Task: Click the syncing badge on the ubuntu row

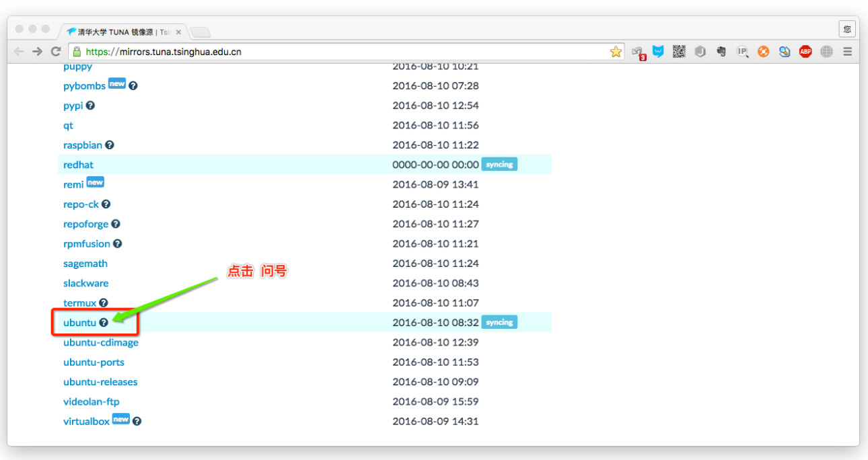Action: tap(499, 321)
